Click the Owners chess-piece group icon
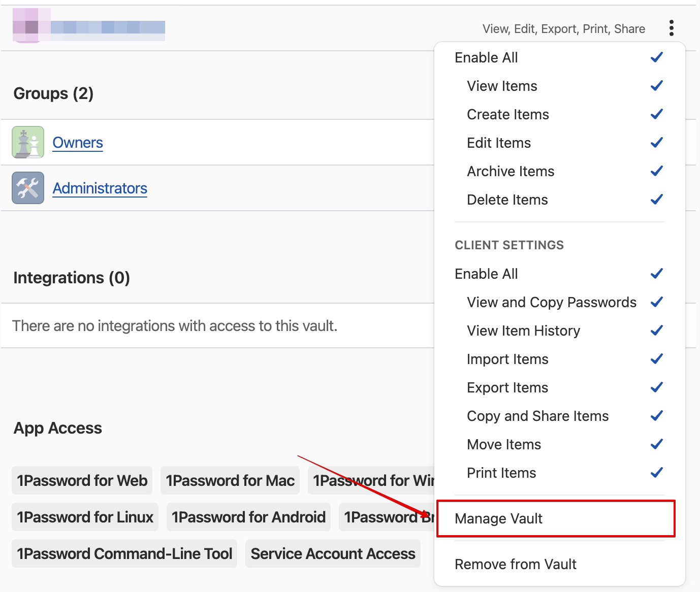700x592 pixels. [x=27, y=142]
